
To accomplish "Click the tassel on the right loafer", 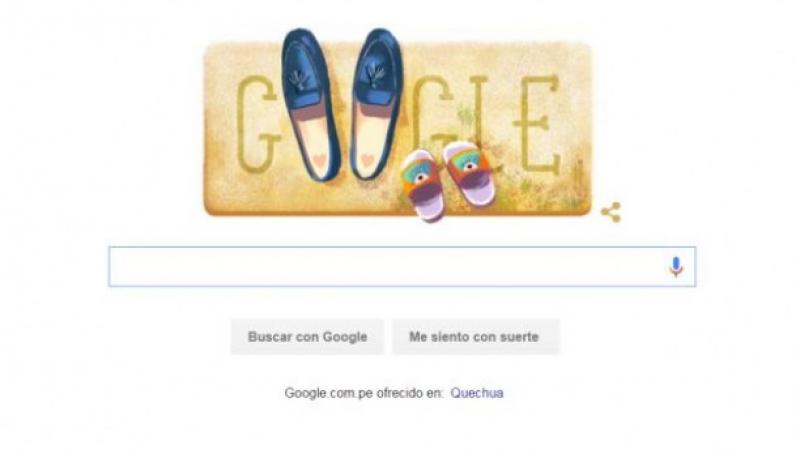I will (377, 77).
